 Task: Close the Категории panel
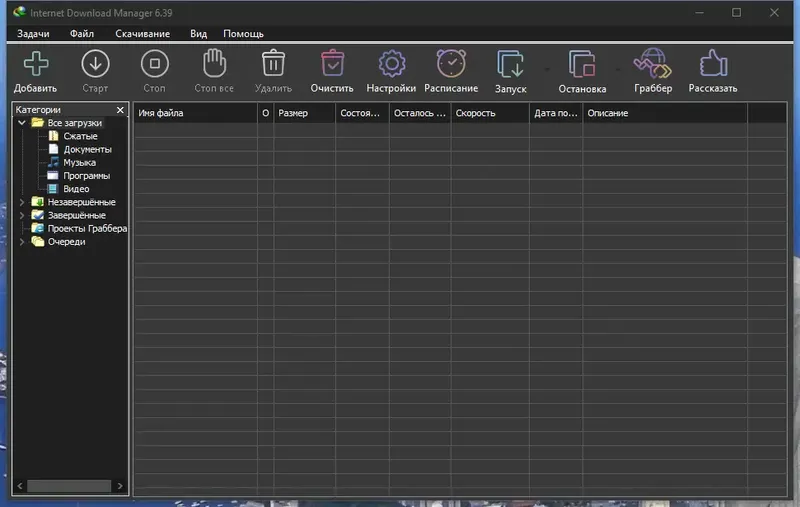(x=120, y=110)
